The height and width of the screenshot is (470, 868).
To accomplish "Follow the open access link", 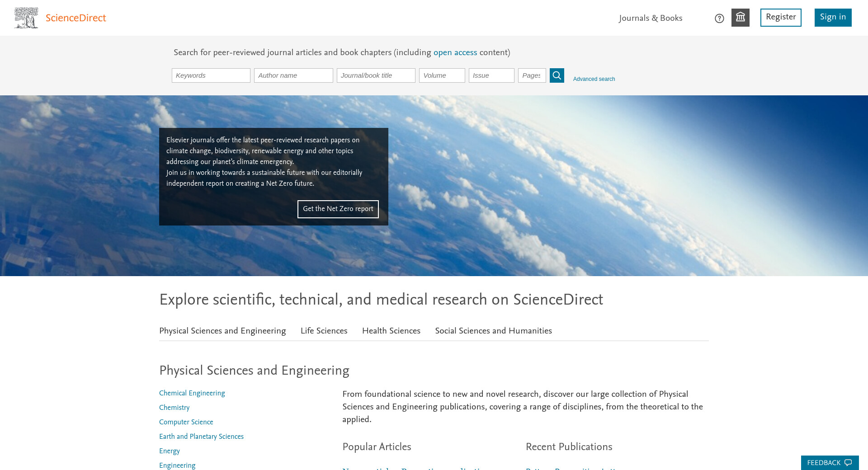I will point(455,52).
